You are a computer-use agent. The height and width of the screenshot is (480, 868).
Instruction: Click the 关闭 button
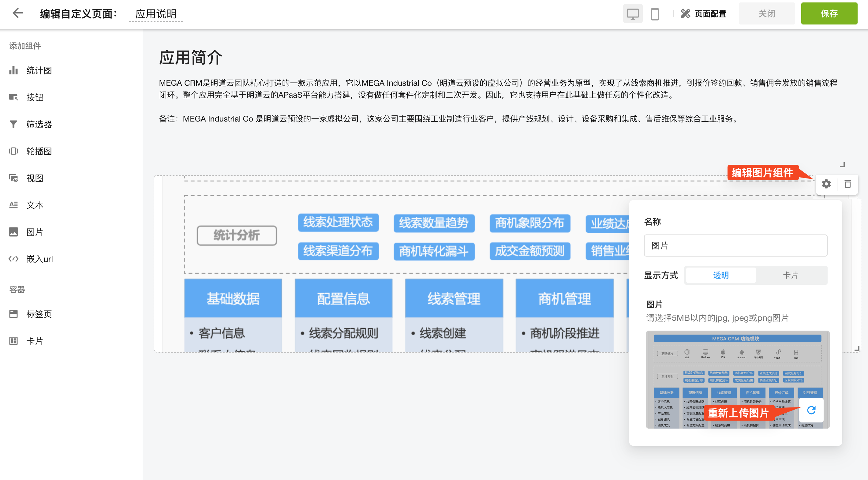pyautogui.click(x=767, y=14)
